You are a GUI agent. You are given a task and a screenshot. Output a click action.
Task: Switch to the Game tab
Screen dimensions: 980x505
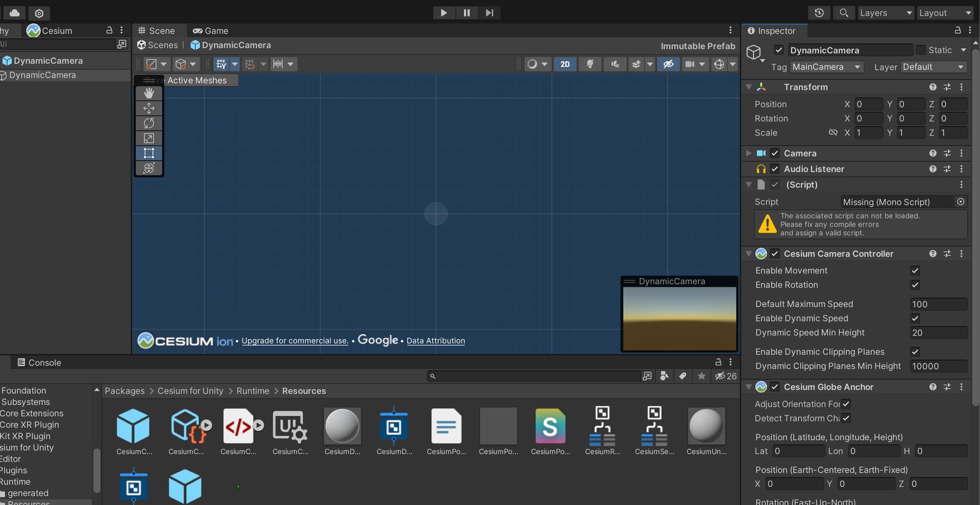click(211, 31)
